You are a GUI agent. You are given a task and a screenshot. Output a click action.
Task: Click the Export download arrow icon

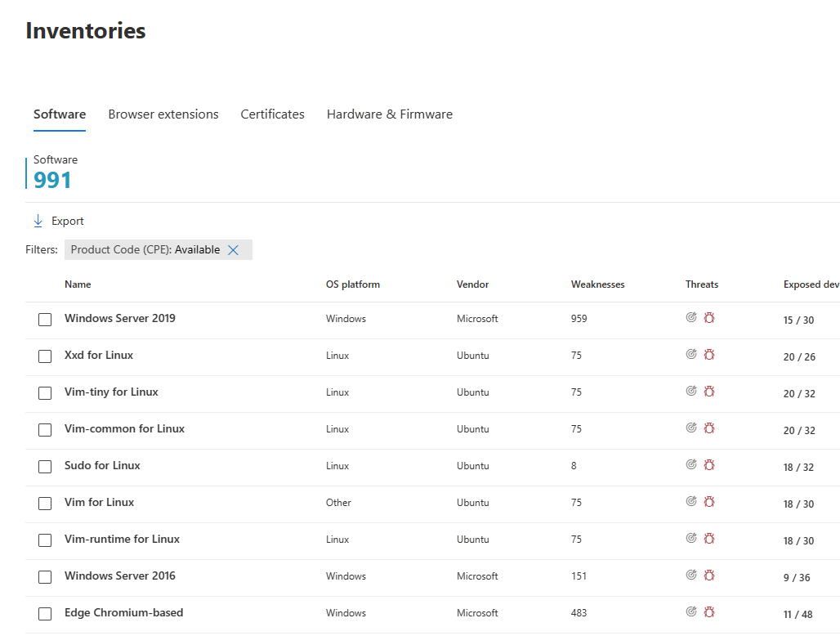[38, 221]
